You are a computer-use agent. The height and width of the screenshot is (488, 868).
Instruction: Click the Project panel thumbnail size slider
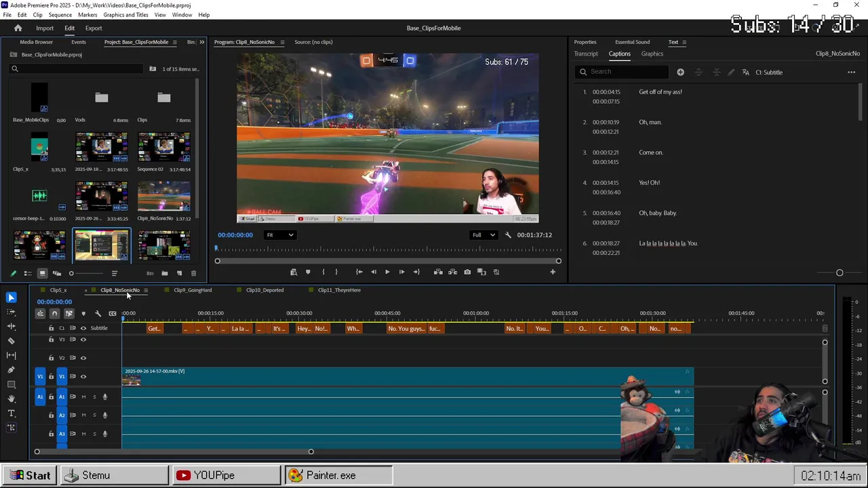[x=71, y=273]
